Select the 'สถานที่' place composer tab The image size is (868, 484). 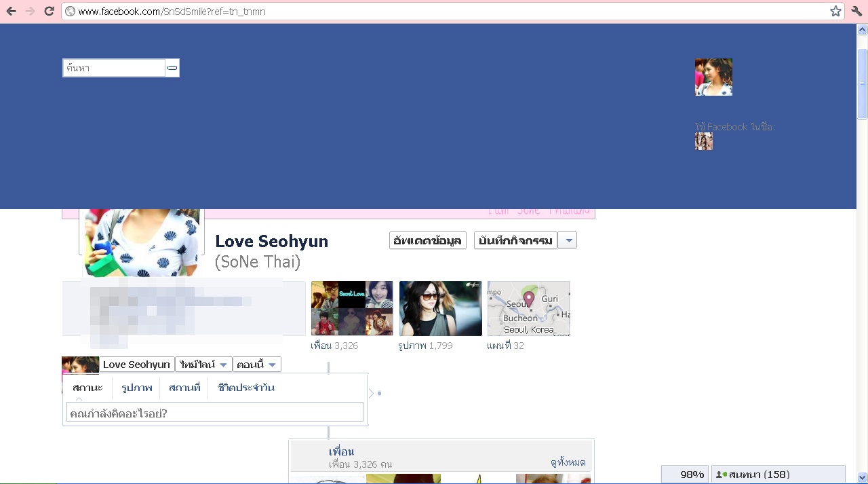point(184,388)
